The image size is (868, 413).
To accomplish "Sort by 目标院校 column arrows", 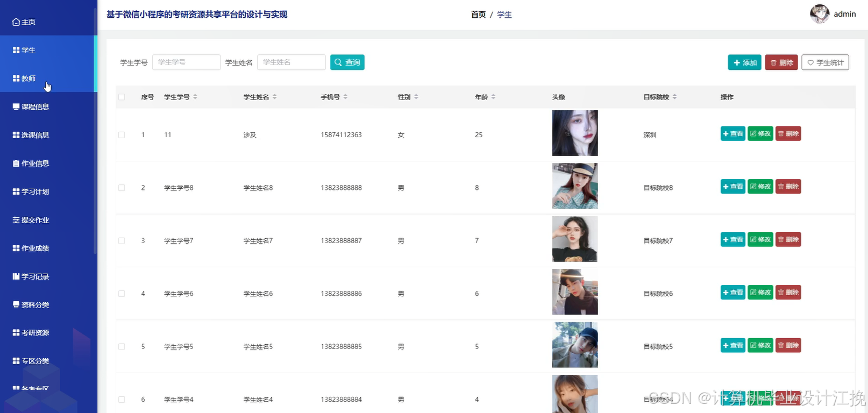I will click(x=674, y=97).
